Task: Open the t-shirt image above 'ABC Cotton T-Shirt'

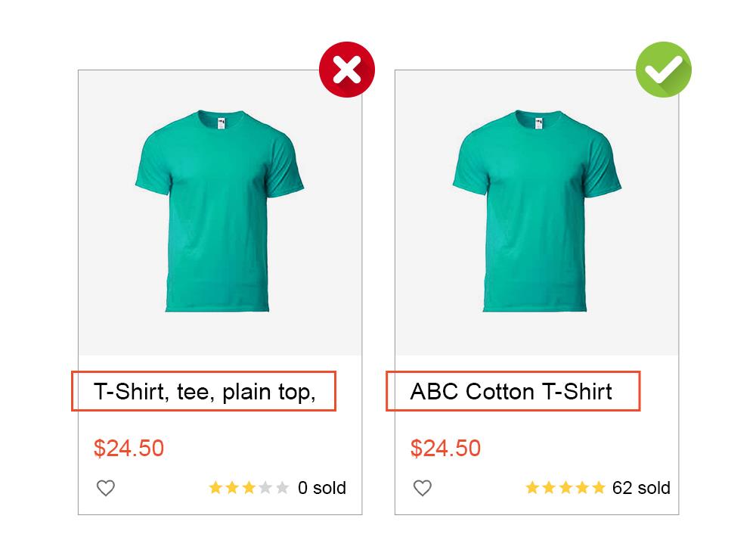Action: point(537,211)
